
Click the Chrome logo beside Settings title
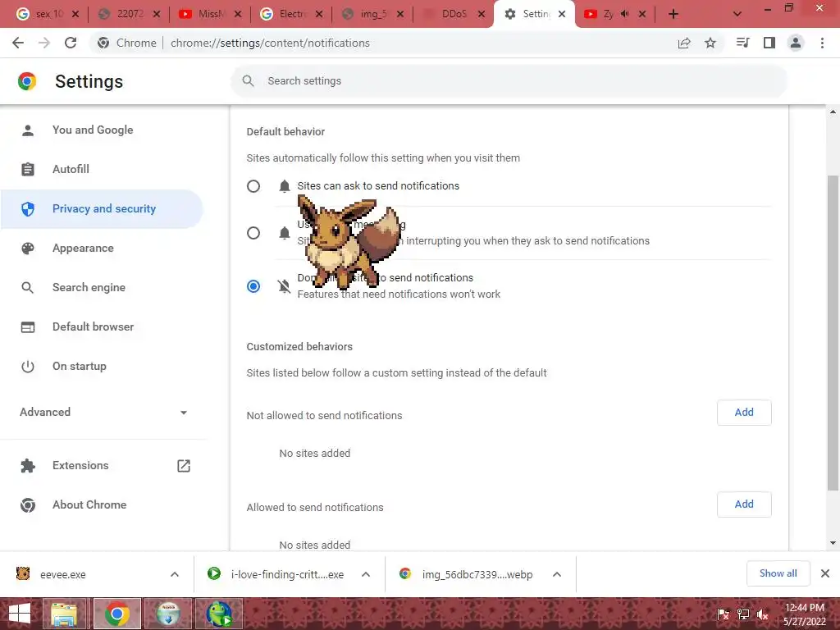[x=27, y=81]
